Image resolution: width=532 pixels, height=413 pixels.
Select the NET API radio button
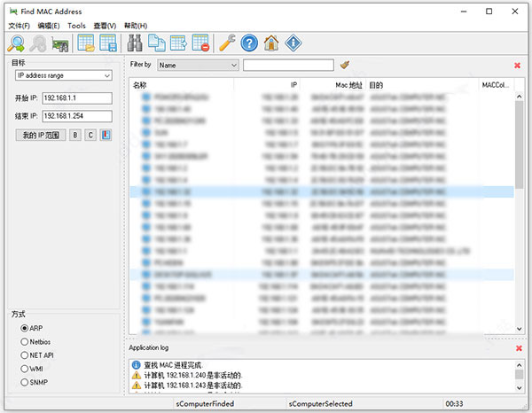[x=25, y=355]
